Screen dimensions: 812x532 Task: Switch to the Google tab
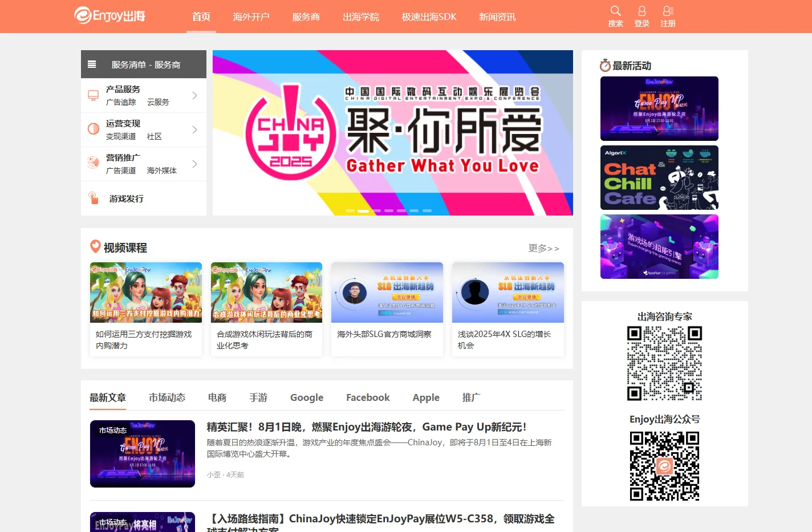tap(307, 397)
